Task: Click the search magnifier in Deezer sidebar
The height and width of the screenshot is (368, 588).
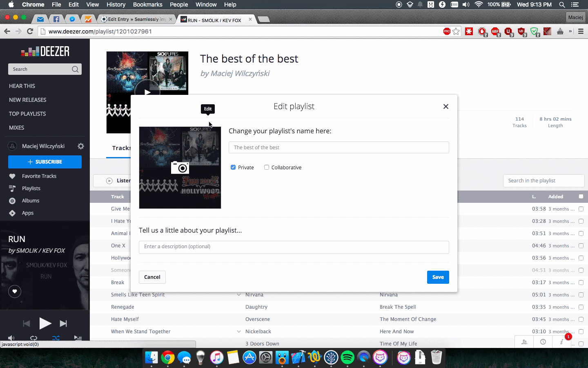Action: pyautogui.click(x=75, y=69)
